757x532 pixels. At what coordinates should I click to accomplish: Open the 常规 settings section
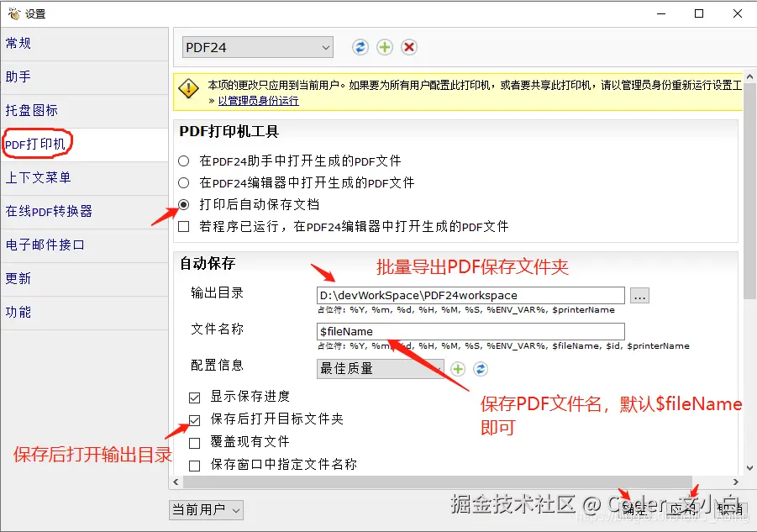(85, 44)
